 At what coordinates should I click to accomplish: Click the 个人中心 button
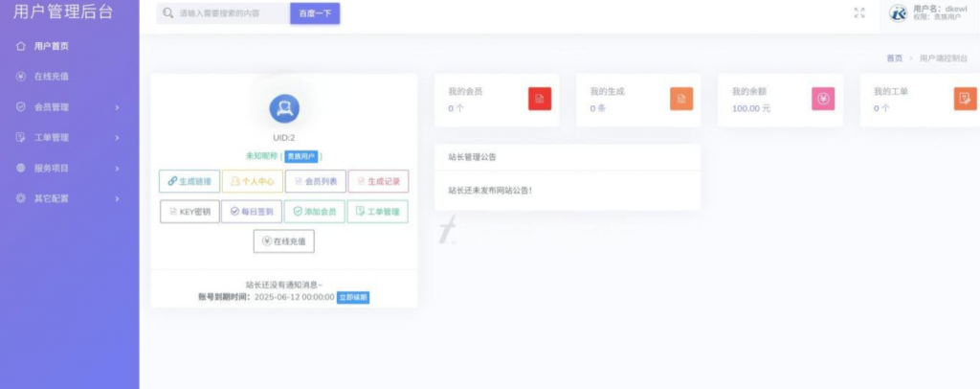[253, 181]
